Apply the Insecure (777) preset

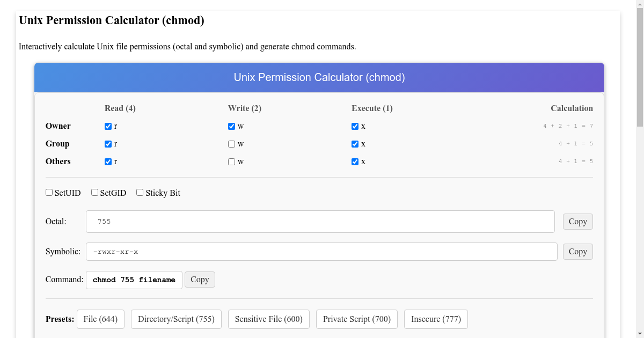tap(436, 319)
